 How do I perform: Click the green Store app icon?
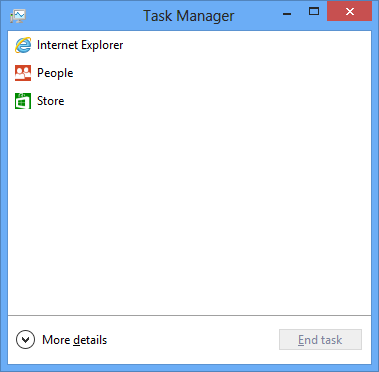tap(23, 101)
